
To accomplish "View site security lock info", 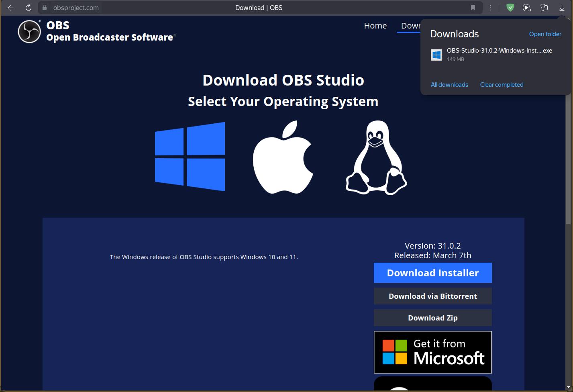I will coord(45,8).
